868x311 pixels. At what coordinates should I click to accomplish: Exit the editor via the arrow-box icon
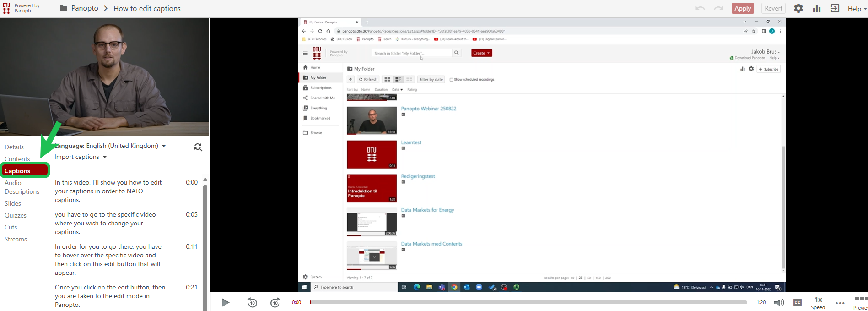(x=835, y=8)
